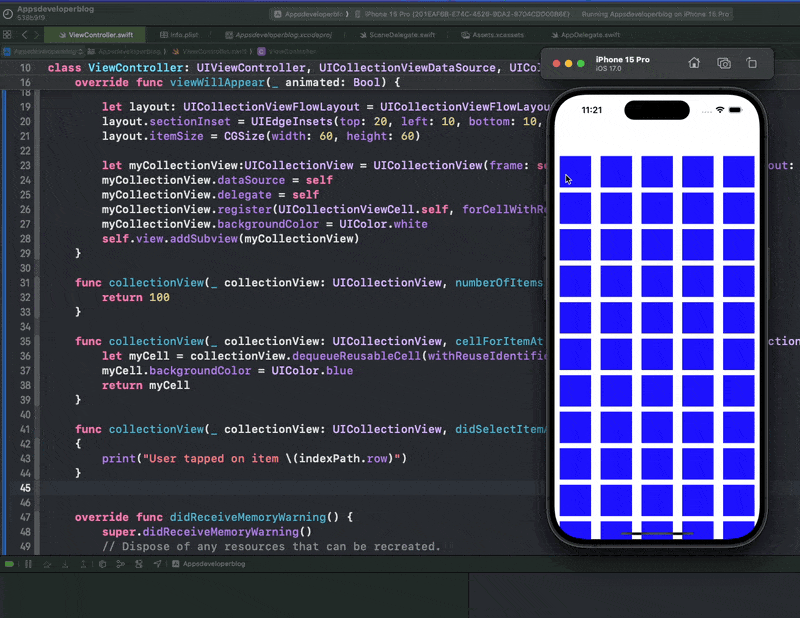Rotate the simulator using the rotate icon
This screenshot has width=800, height=618.
(751, 63)
